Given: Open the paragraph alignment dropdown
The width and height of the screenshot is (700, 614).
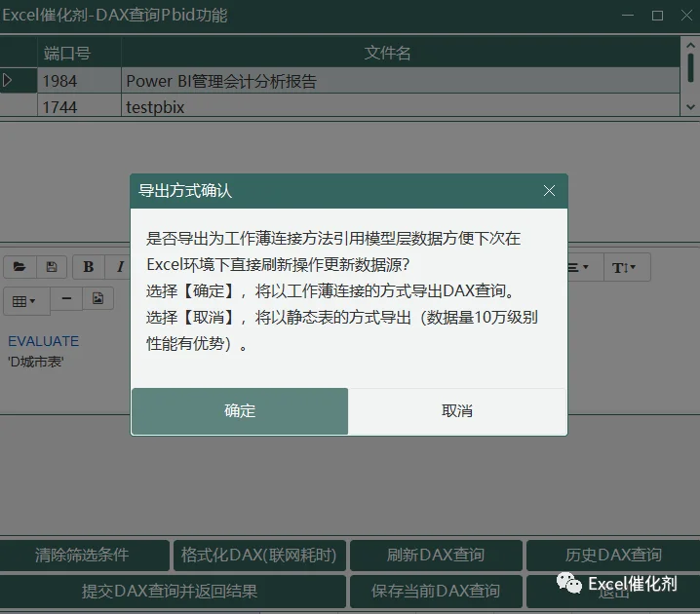Looking at the screenshot, I should (x=585, y=267).
